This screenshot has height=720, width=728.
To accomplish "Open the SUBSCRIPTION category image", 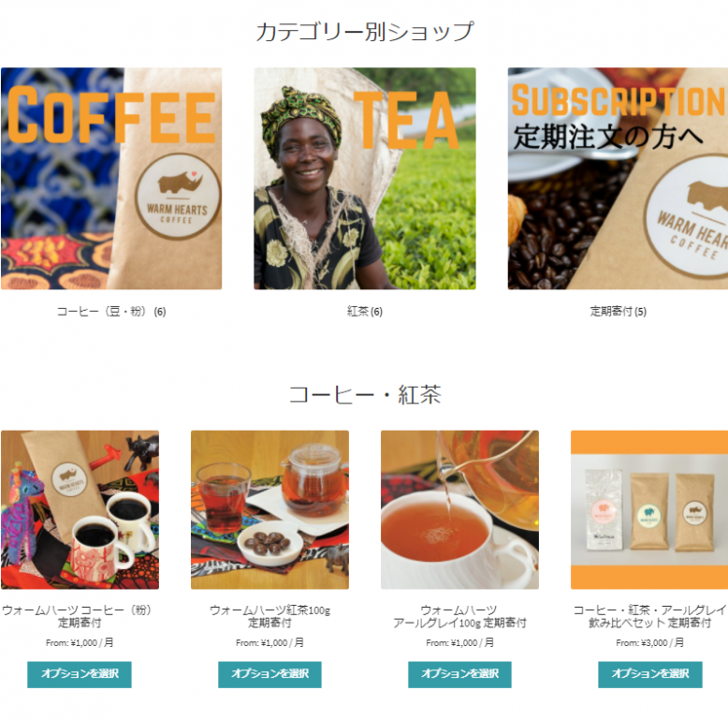I will [618, 179].
